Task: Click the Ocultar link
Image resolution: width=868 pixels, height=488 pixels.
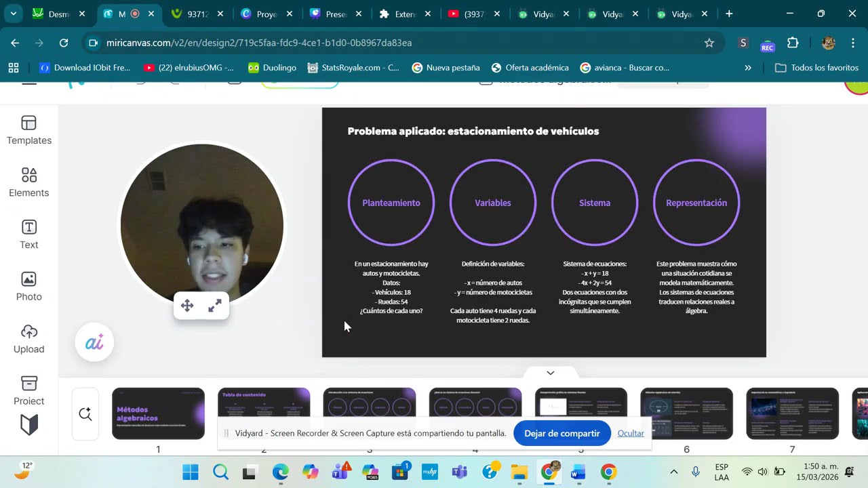Action: (x=631, y=433)
